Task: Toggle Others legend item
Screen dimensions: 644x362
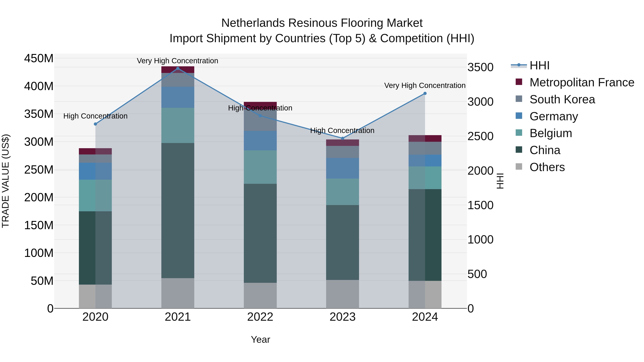Action: point(540,167)
